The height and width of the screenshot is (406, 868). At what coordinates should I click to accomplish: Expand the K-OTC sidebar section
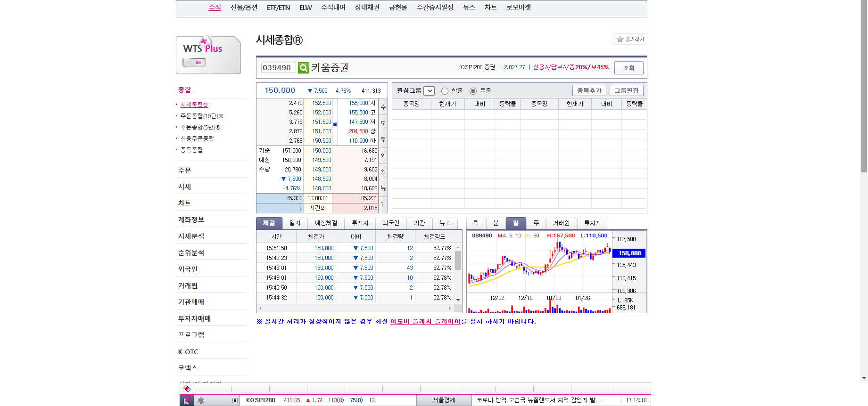(188, 352)
